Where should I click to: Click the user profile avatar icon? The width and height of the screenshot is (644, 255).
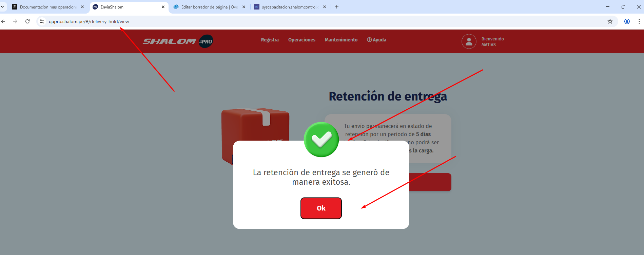click(x=469, y=41)
